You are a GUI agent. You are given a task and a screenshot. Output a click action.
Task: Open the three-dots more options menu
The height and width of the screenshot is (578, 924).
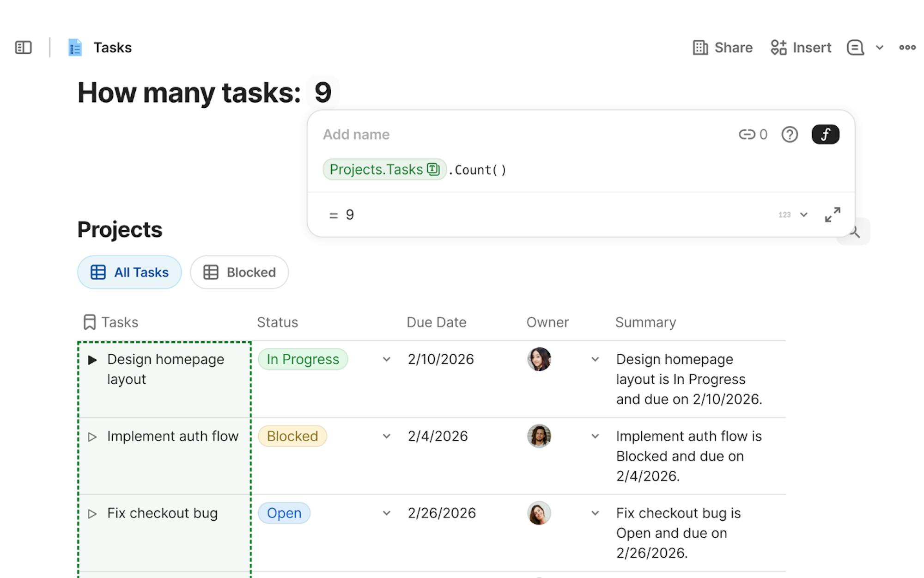click(907, 48)
